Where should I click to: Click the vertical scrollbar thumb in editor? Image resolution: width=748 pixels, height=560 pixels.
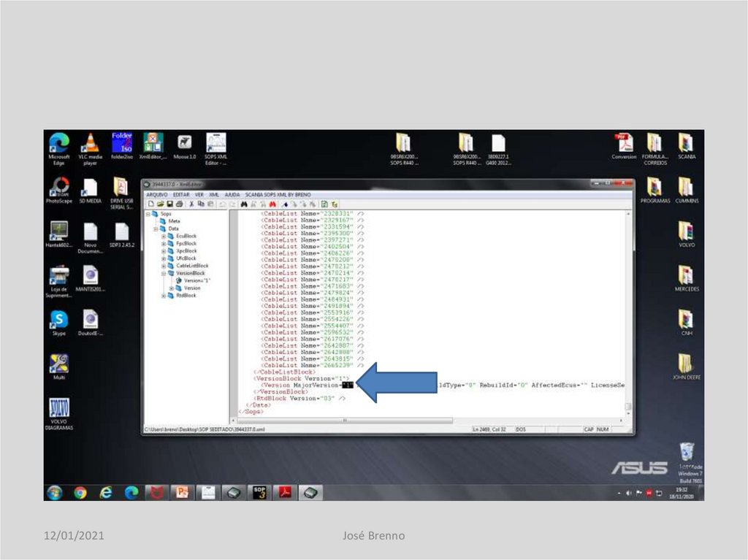(x=628, y=407)
